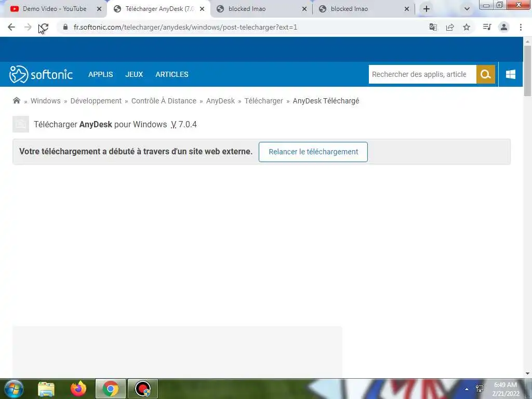532x399 pixels.
Task: Follow the Windows breadcrumb link
Action: [46, 101]
